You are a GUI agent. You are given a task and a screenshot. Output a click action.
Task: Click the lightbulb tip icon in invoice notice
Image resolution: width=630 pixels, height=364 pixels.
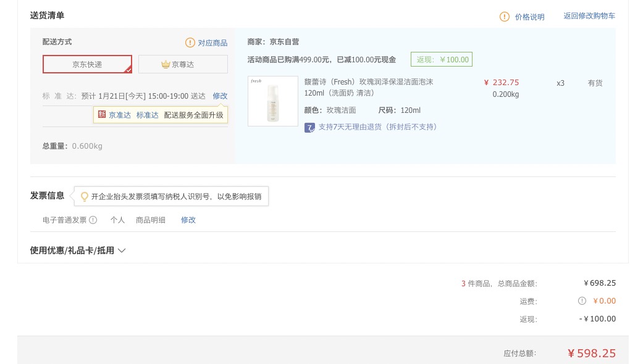click(85, 197)
